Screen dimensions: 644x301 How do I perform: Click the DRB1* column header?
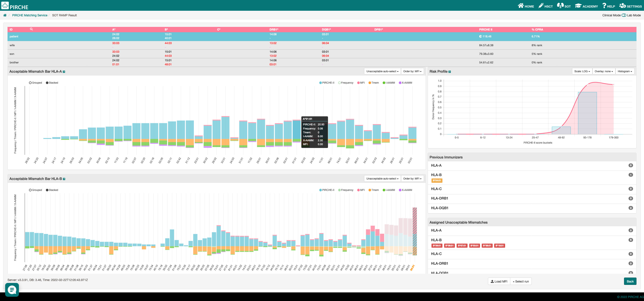pos(274,29)
